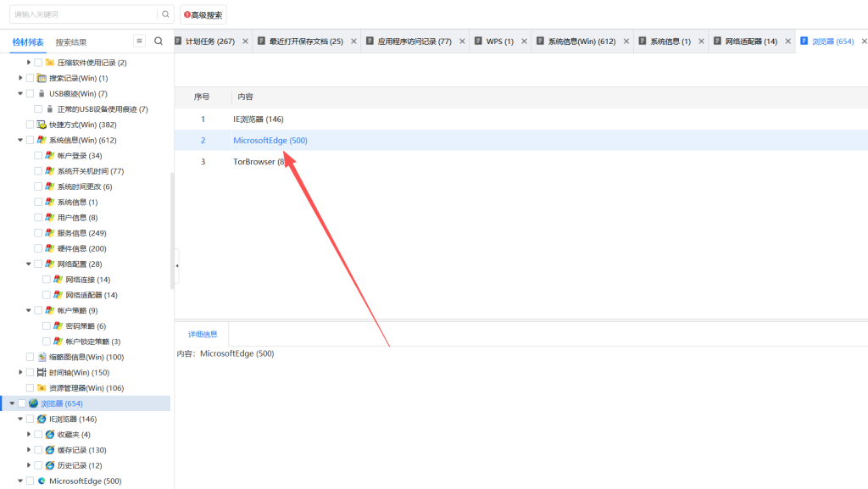Expand the 时间轴(Win) (150) node
This screenshot has width=868, height=489.
[x=20, y=372]
